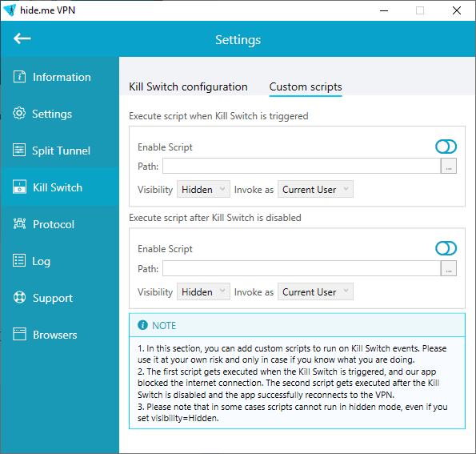Select the Custom scripts tab
The height and width of the screenshot is (454, 476).
(x=306, y=87)
